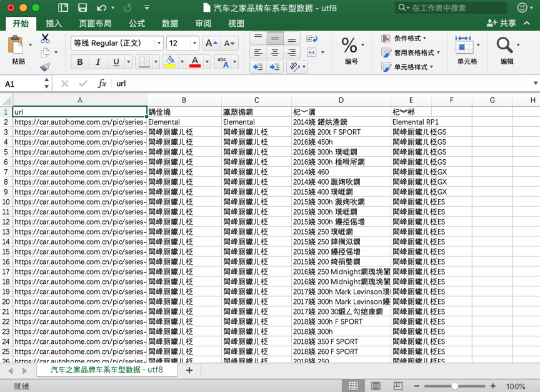
Task: Increase indent icon
Action: click(275, 67)
